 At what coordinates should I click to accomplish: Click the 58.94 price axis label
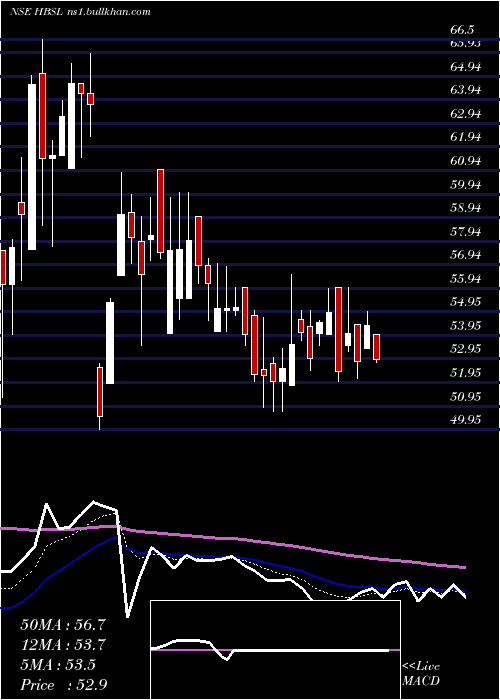[x=466, y=208]
